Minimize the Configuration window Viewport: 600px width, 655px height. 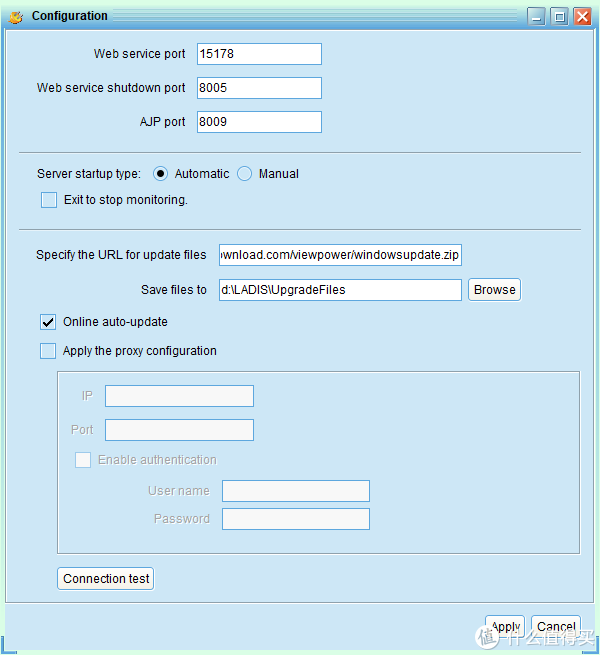[x=536, y=17]
